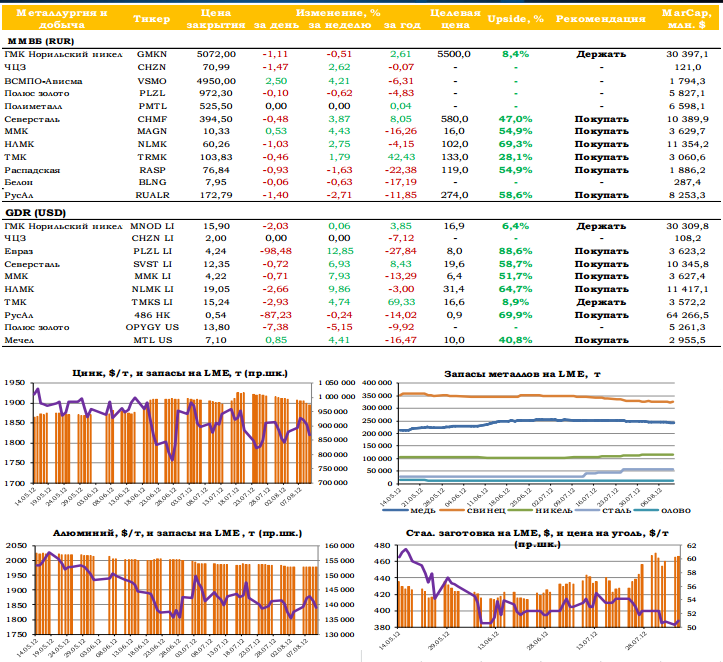This screenshot has height=662, width=723.
Task: Click the RUALR ticker cell
Action: [x=152, y=195]
